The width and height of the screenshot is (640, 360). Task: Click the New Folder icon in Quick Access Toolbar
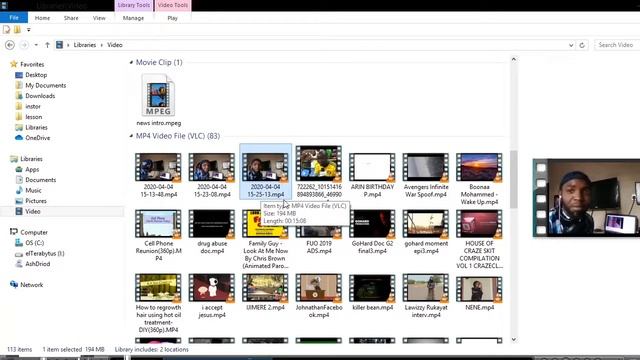pos(17,29)
